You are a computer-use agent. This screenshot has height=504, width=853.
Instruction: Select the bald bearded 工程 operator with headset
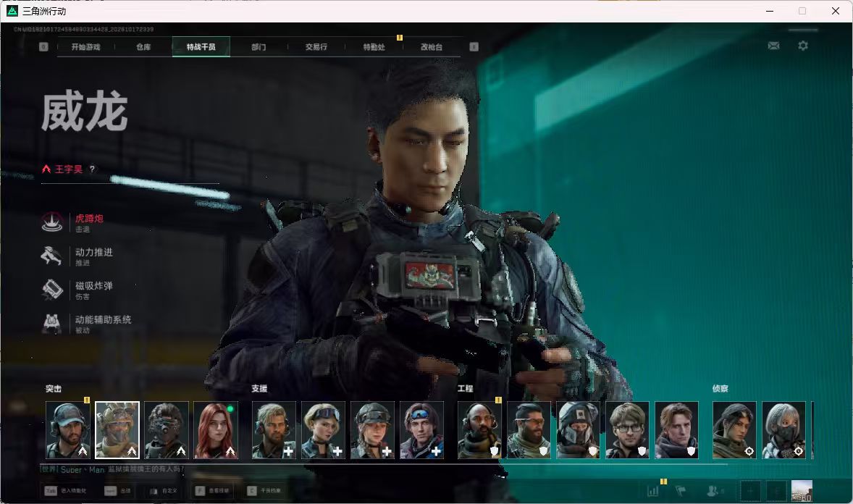[x=480, y=430]
